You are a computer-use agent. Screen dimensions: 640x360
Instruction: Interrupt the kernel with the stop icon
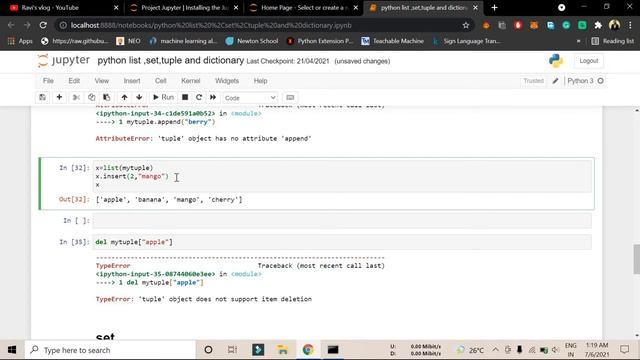(x=185, y=98)
